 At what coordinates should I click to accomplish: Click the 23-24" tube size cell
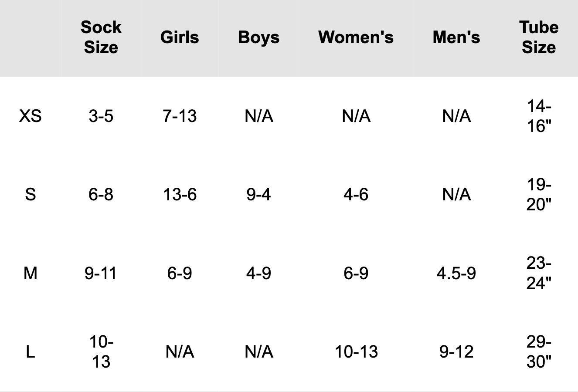pyautogui.click(x=539, y=274)
